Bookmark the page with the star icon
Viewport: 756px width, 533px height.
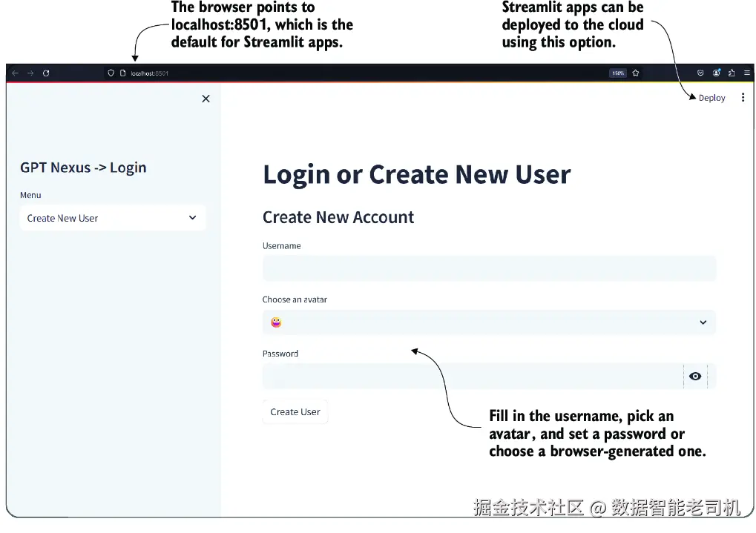(x=636, y=73)
